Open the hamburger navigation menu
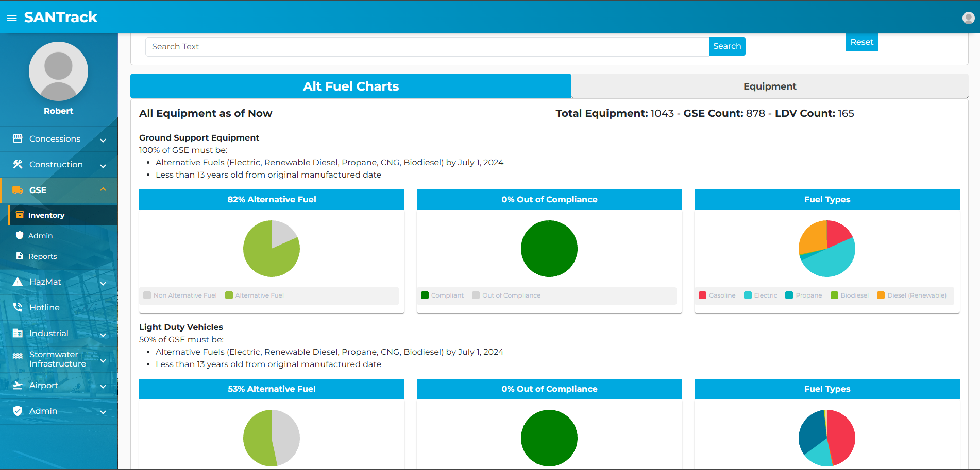Image resolution: width=980 pixels, height=470 pixels. (x=12, y=18)
